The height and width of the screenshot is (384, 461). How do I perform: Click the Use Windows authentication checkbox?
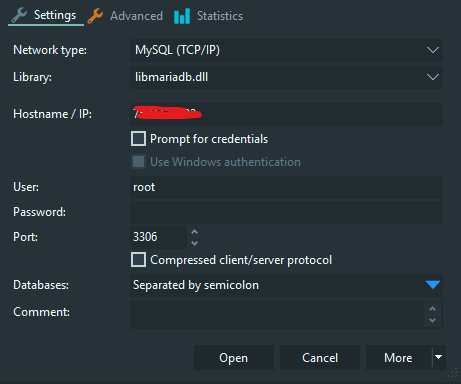pyautogui.click(x=138, y=162)
